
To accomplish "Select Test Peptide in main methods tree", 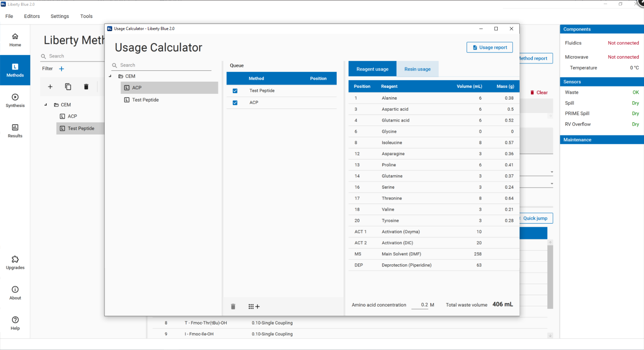I will click(x=80, y=128).
